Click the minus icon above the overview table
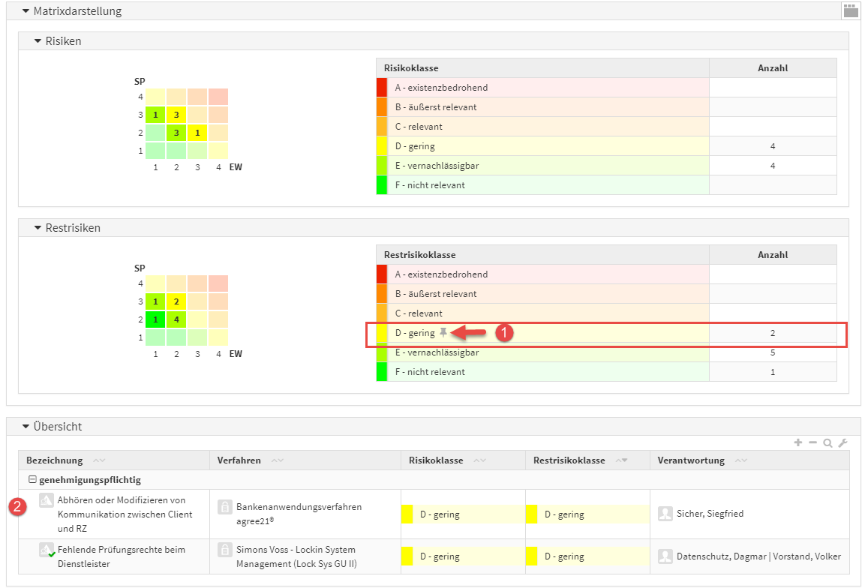The height and width of the screenshot is (588, 868). click(812, 442)
